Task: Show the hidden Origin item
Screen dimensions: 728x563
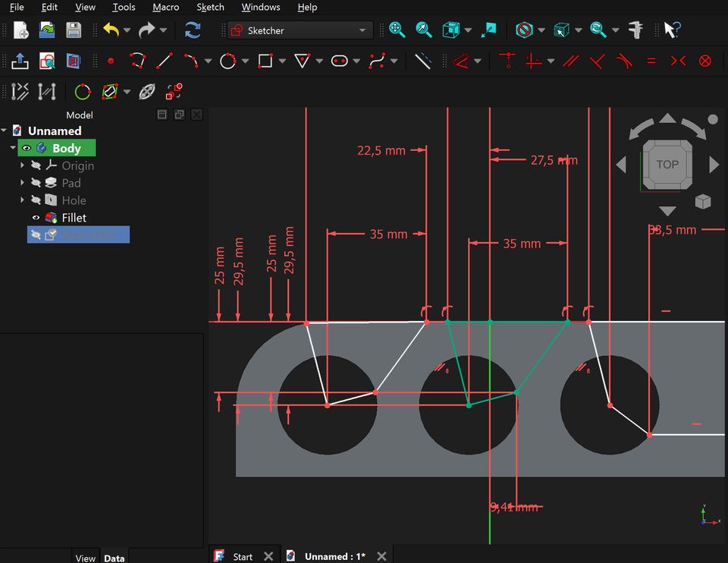Action: [x=36, y=165]
